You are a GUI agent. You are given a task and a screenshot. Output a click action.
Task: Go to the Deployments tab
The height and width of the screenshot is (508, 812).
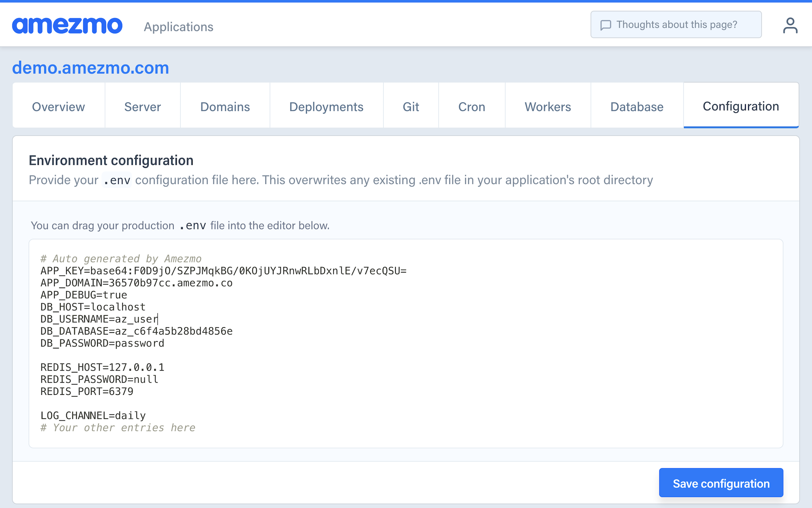(326, 106)
